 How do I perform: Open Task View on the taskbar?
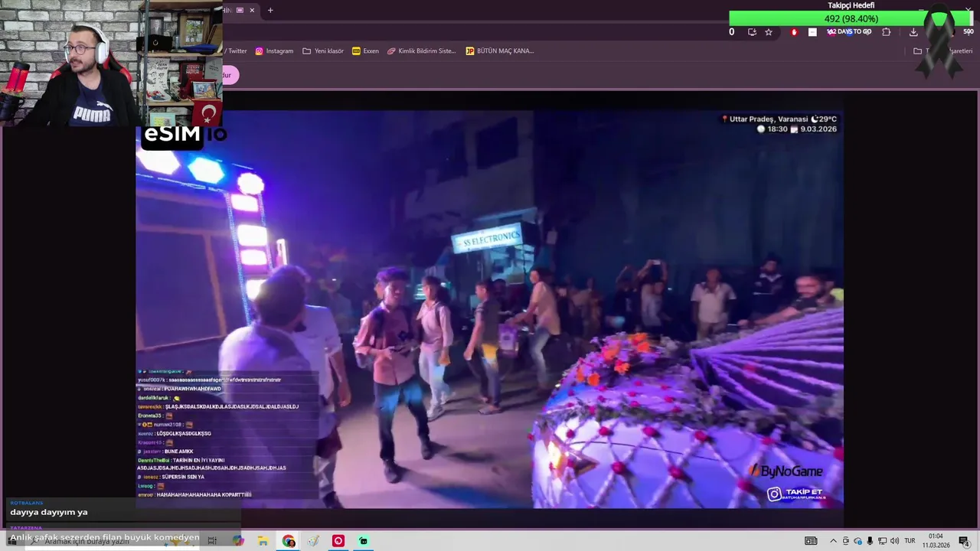tap(212, 541)
